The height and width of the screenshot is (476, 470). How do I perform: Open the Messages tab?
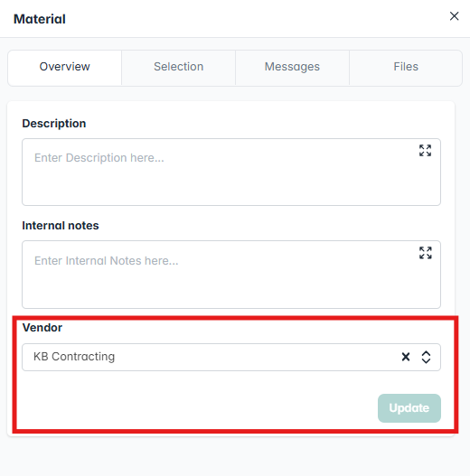292,68
